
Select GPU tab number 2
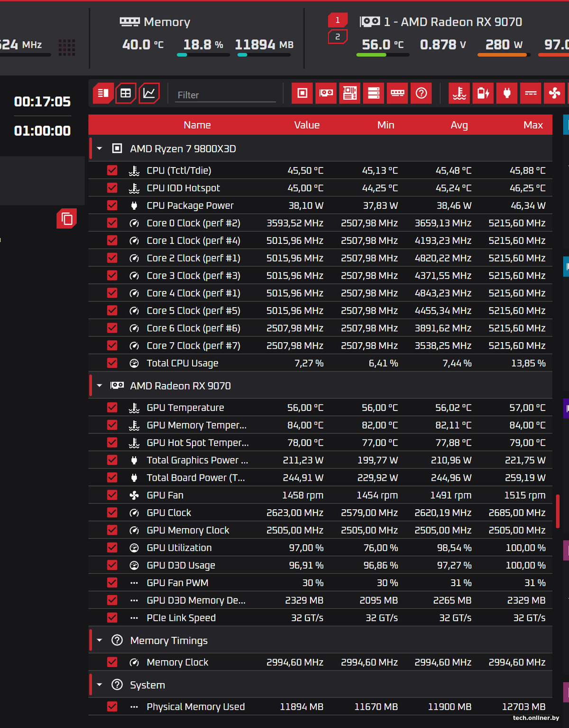point(338,37)
